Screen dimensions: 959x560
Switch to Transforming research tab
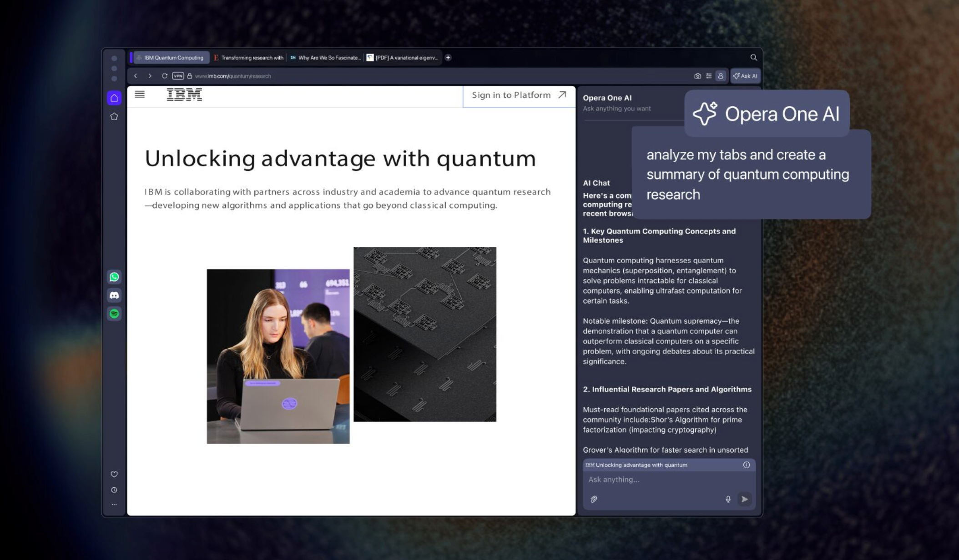pyautogui.click(x=249, y=58)
